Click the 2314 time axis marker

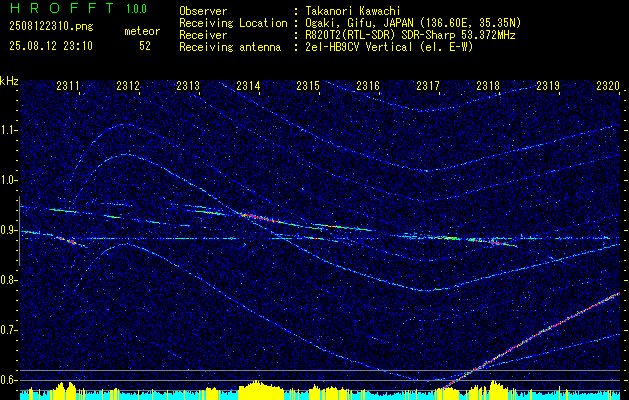coord(248,85)
